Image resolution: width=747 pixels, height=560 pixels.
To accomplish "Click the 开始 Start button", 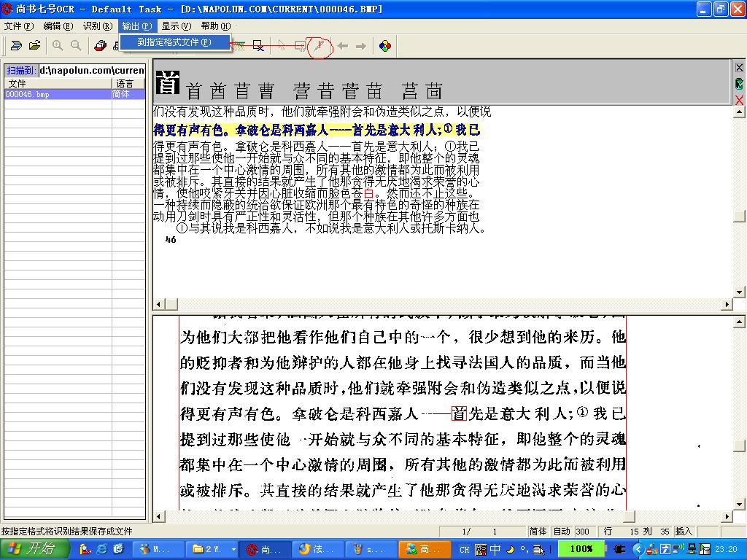I will 35,549.
